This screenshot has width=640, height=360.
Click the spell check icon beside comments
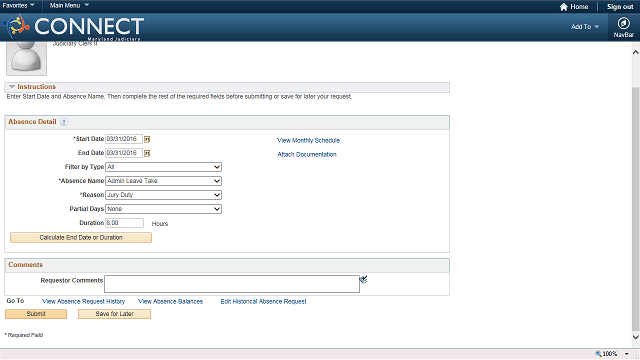click(x=363, y=279)
